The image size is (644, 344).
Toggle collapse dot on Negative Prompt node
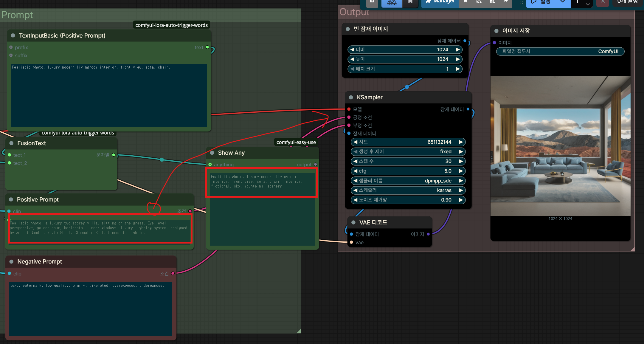coord(12,262)
